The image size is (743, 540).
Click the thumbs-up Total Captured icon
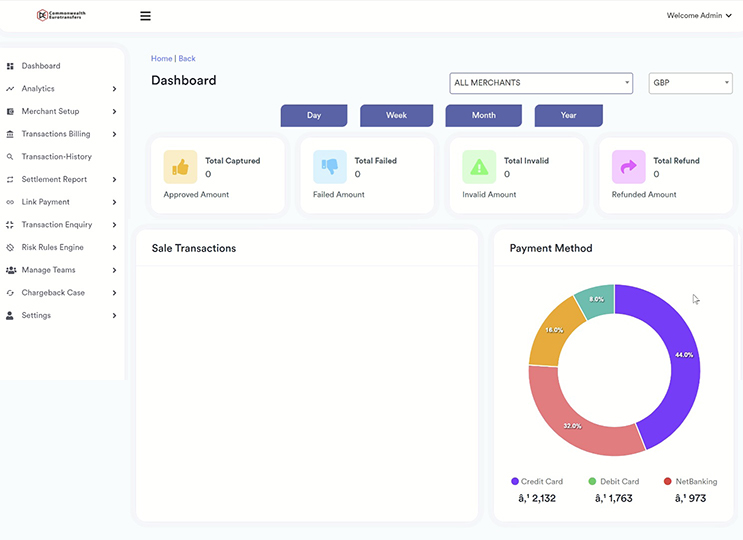tap(180, 167)
